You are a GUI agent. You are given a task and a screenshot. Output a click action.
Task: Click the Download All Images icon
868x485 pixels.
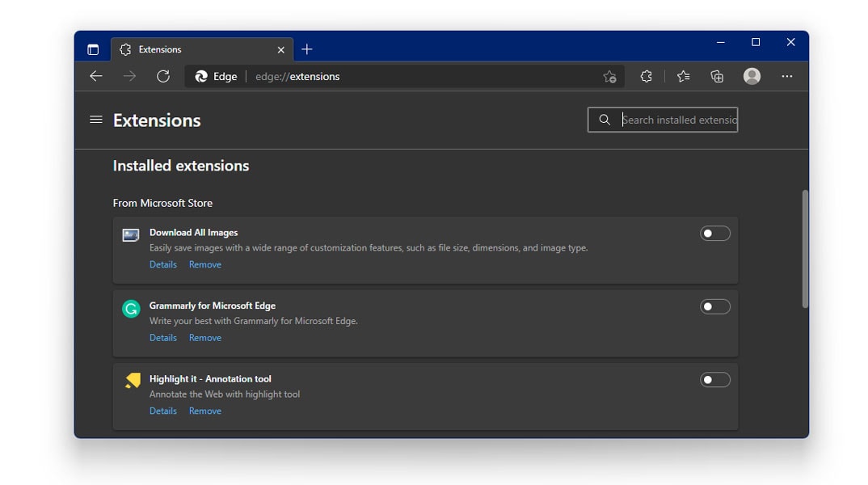tap(131, 235)
